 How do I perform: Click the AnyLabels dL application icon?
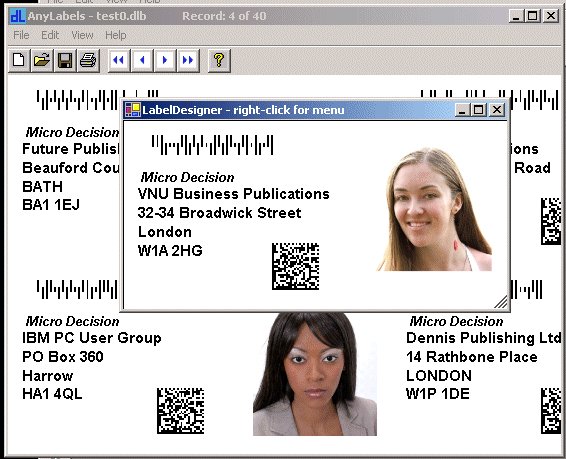click(17, 16)
